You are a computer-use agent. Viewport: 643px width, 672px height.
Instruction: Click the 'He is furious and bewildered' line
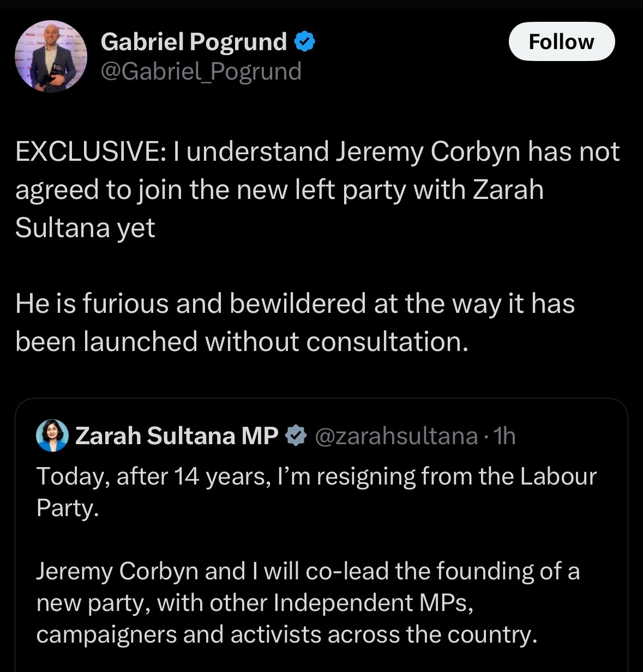pyautogui.click(x=295, y=304)
